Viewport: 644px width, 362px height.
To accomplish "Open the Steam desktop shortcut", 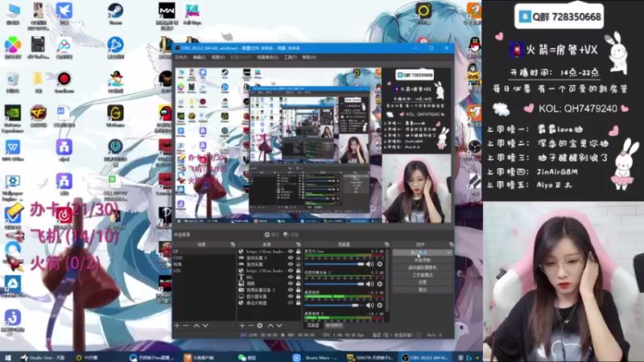I will pyautogui.click(x=115, y=13).
